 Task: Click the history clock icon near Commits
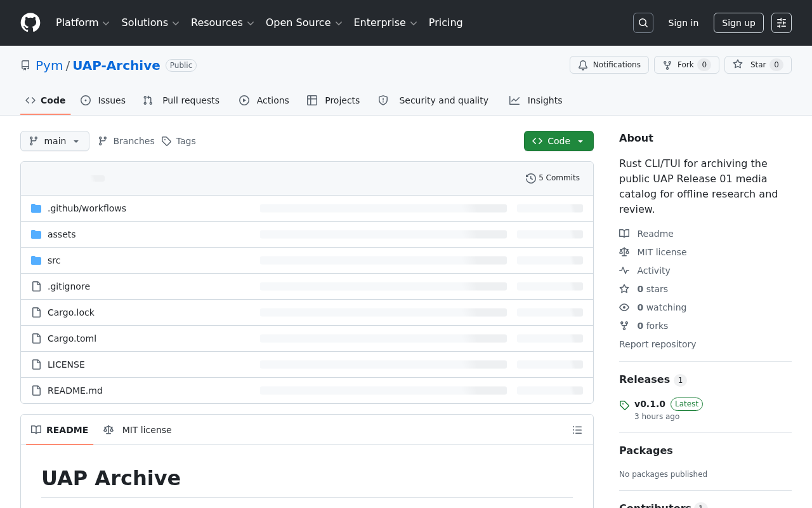click(x=531, y=178)
